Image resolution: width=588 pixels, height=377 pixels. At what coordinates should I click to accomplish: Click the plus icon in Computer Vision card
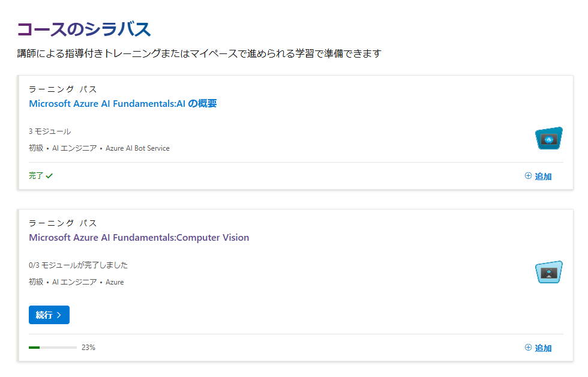click(528, 348)
